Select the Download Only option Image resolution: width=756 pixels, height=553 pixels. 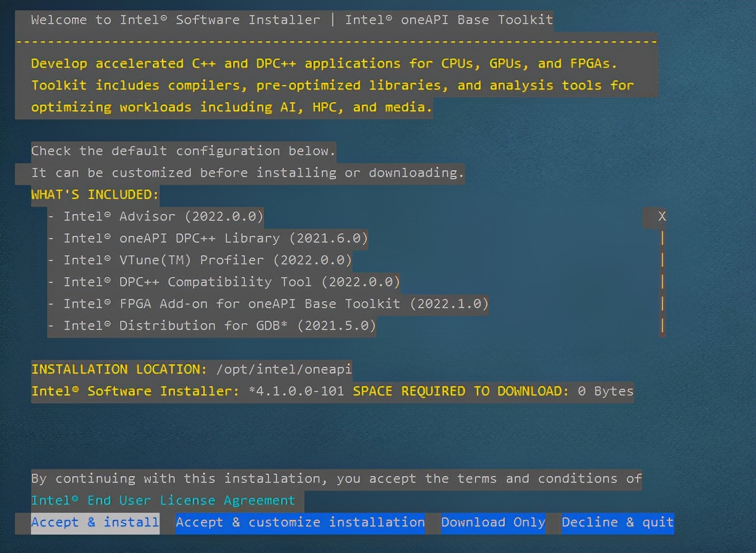point(493,523)
